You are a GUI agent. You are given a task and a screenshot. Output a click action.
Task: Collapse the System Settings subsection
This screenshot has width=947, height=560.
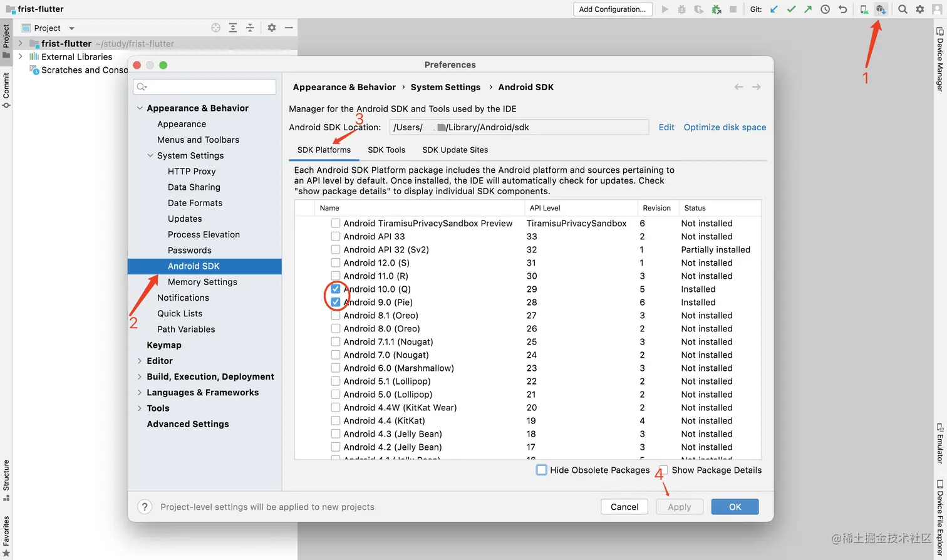pyautogui.click(x=150, y=155)
